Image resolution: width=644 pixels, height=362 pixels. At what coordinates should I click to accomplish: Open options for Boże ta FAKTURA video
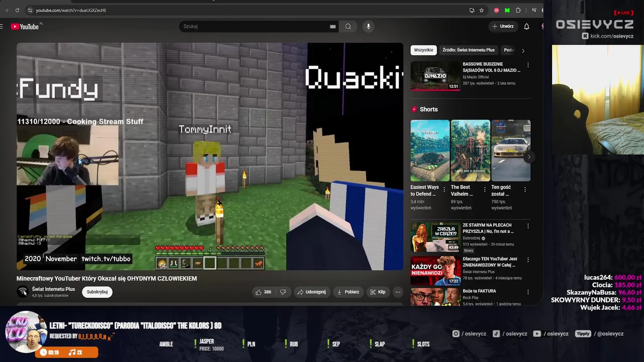click(528, 292)
